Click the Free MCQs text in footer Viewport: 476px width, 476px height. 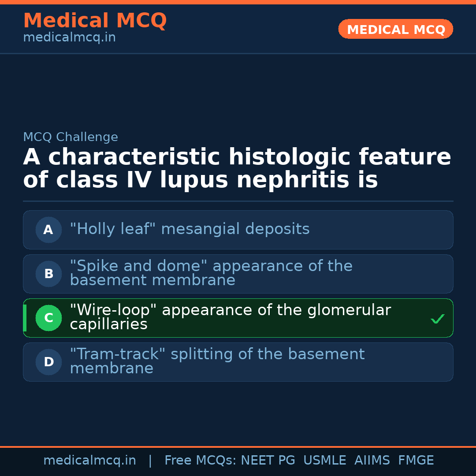pos(200,461)
